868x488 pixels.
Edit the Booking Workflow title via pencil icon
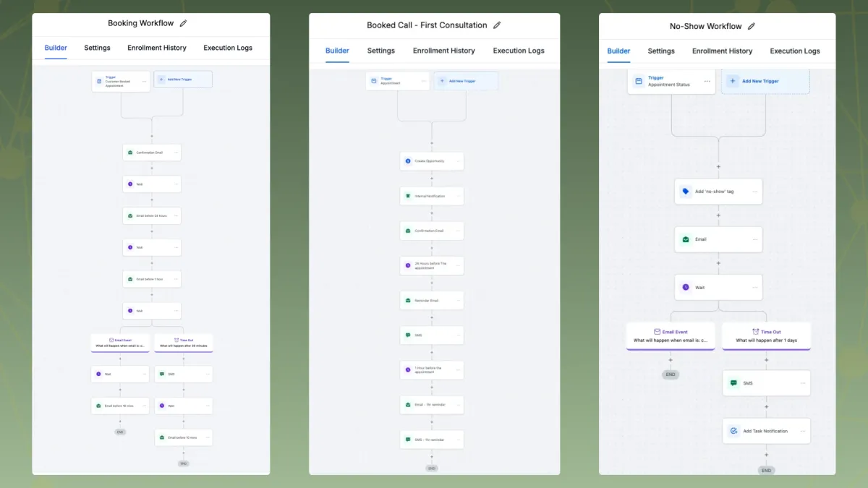[x=183, y=23]
